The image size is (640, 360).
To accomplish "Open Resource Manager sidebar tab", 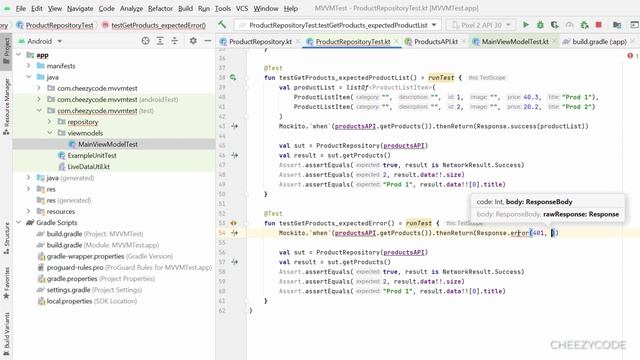I will [x=6, y=106].
